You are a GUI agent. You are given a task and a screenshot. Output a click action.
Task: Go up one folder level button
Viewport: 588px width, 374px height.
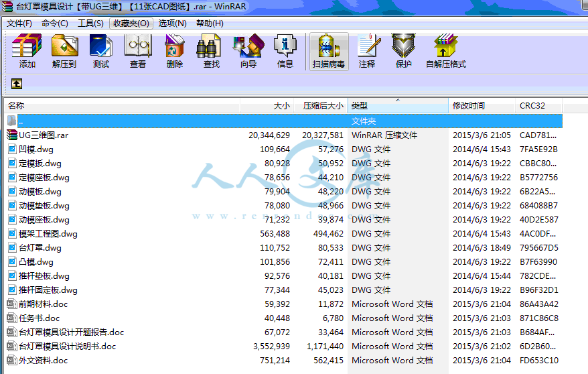click(x=17, y=84)
